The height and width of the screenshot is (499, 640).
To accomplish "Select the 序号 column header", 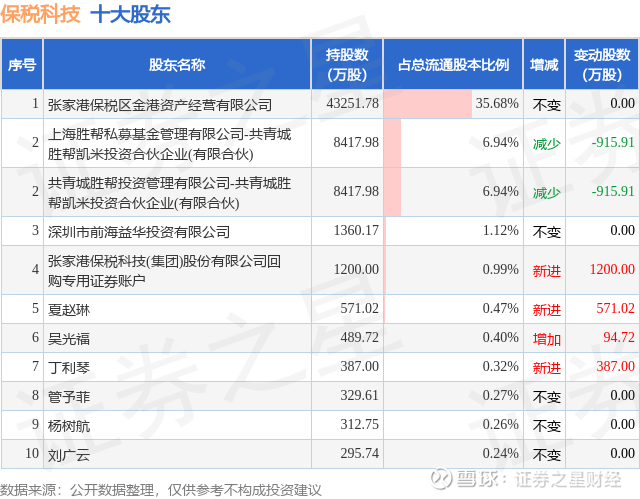I will click(22, 64).
